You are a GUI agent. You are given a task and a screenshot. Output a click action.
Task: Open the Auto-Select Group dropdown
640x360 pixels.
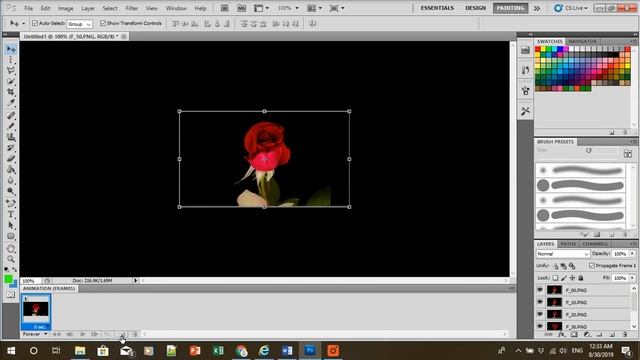click(79, 24)
